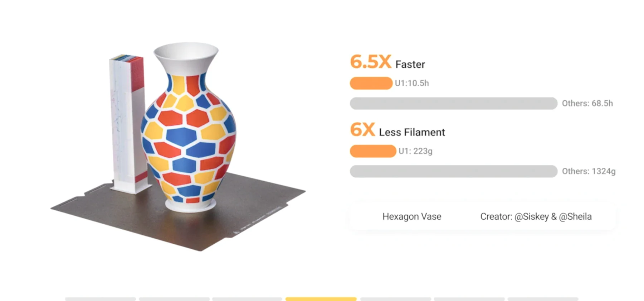Click the orange U1 10.5h time bar
This screenshot has width=644, height=301.
click(371, 83)
